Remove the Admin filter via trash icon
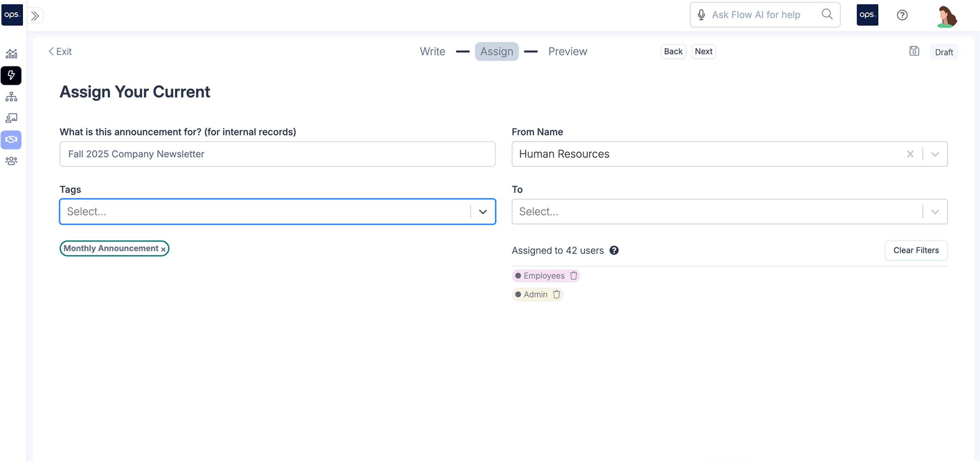Screen dimensions: 980x461 [x=556, y=295]
